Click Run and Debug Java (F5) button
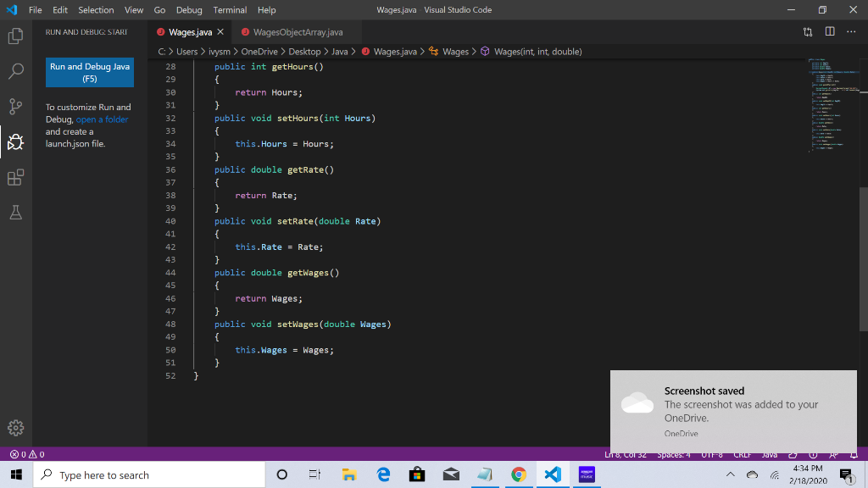Screen dimensions: 868x488 (90, 73)
